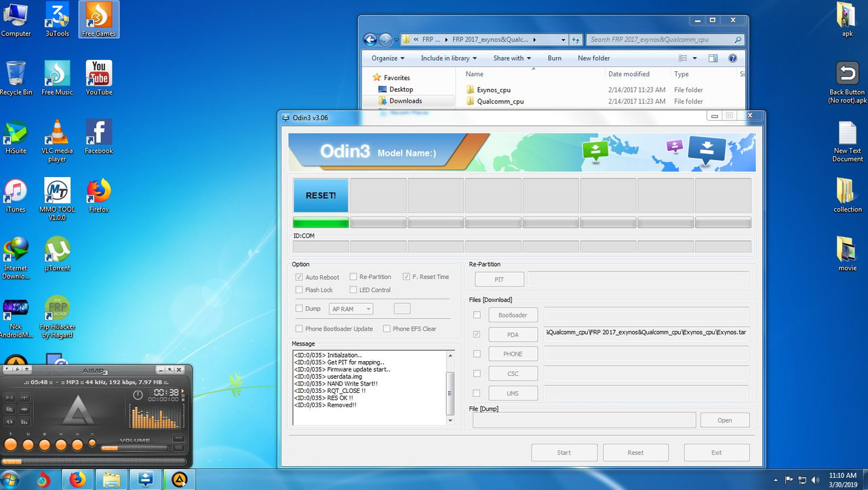
Task: Expand the Organize menu in Explorer
Action: click(387, 58)
